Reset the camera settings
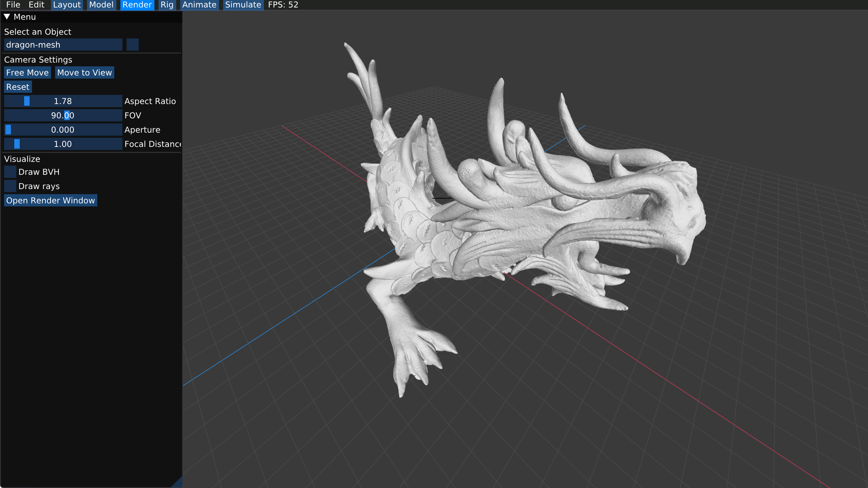The width and height of the screenshot is (868, 488). tap(18, 87)
